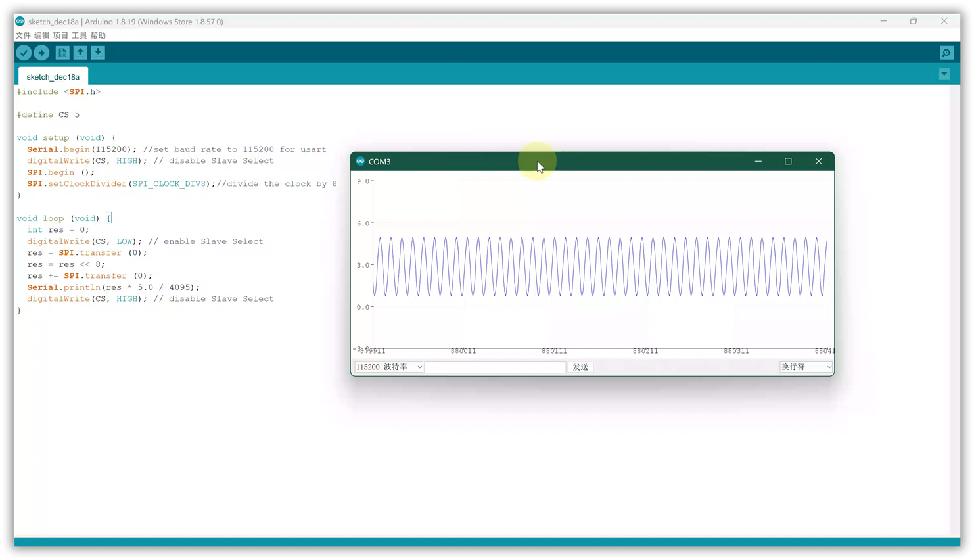
Task: Save the sketch with Save icon
Action: coord(98,53)
